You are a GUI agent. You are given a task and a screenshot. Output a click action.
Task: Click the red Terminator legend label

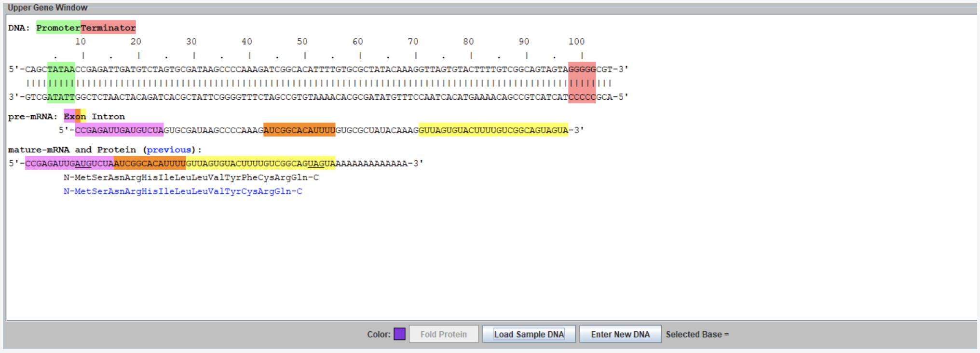point(108,28)
